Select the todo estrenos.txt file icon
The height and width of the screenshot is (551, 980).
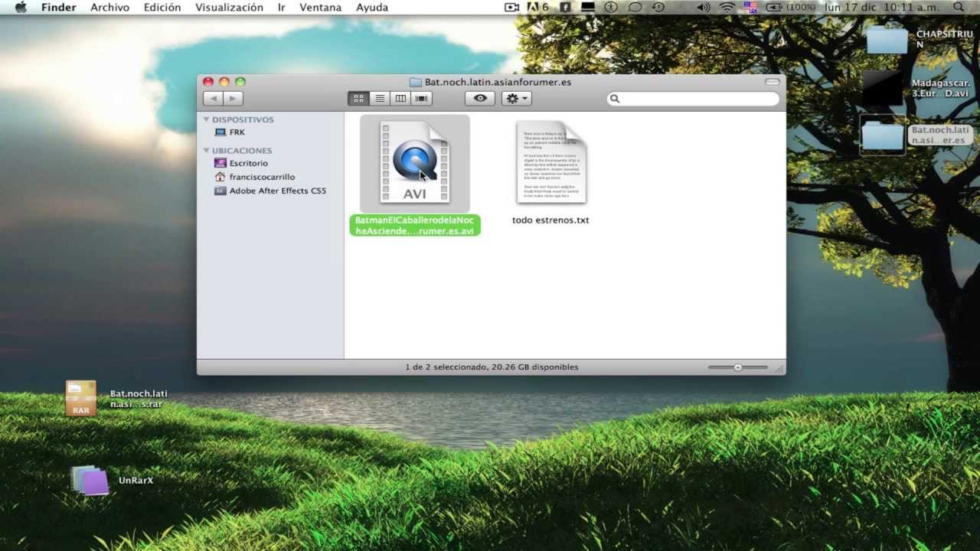point(551,162)
